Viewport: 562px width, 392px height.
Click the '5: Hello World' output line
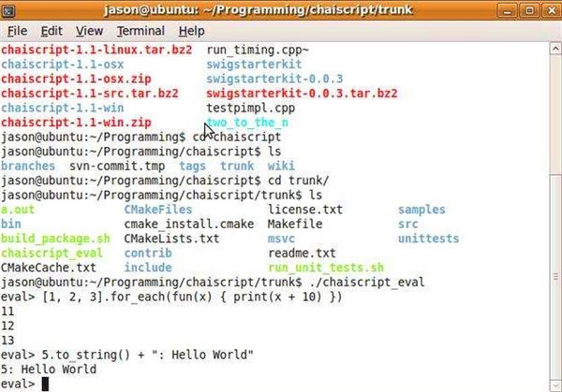click(49, 370)
